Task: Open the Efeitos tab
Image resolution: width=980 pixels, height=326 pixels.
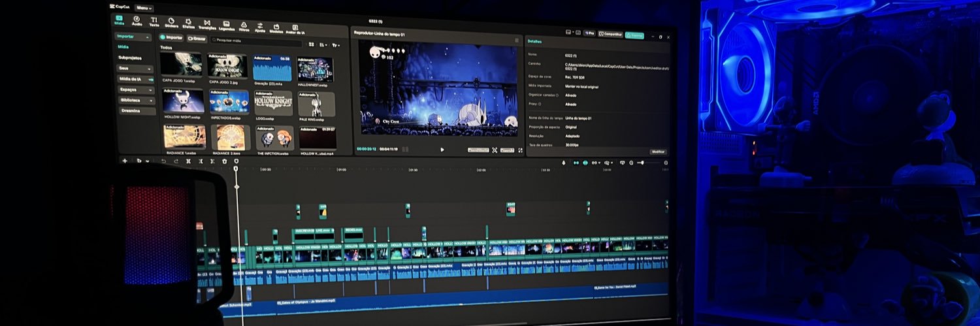Action: pyautogui.click(x=188, y=24)
